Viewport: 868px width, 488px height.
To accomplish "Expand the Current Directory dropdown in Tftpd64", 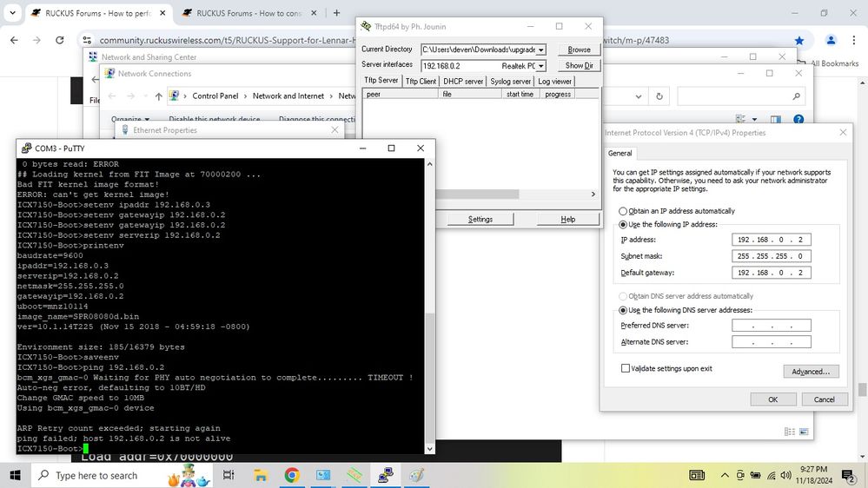I will (541, 50).
